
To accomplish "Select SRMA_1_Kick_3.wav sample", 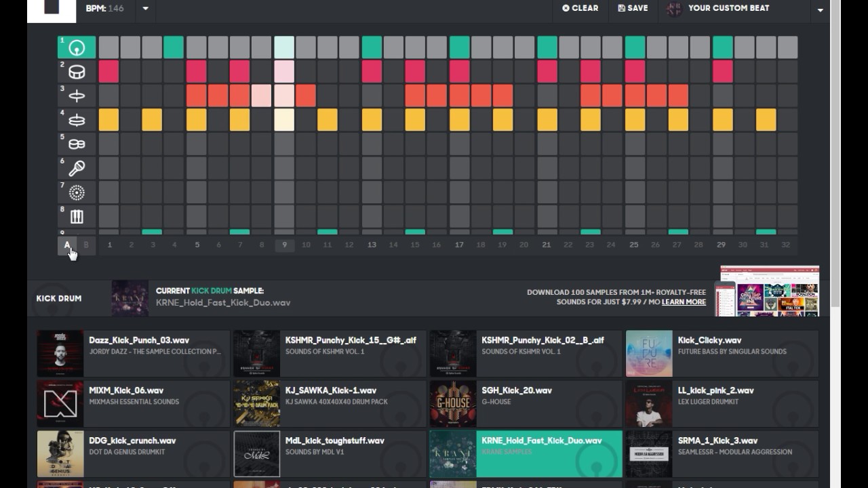I will pos(722,453).
